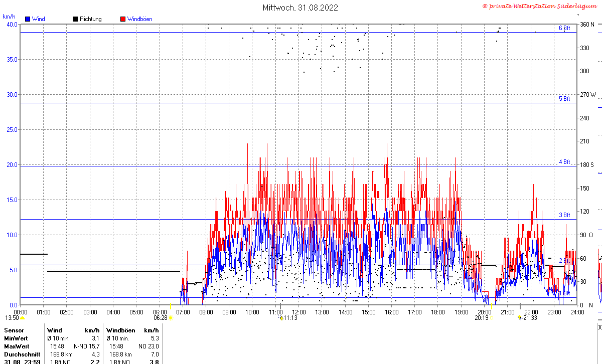This screenshot has height=364, width=602.
Task: Click the sunset marker at 20:19
Action: pos(492,317)
